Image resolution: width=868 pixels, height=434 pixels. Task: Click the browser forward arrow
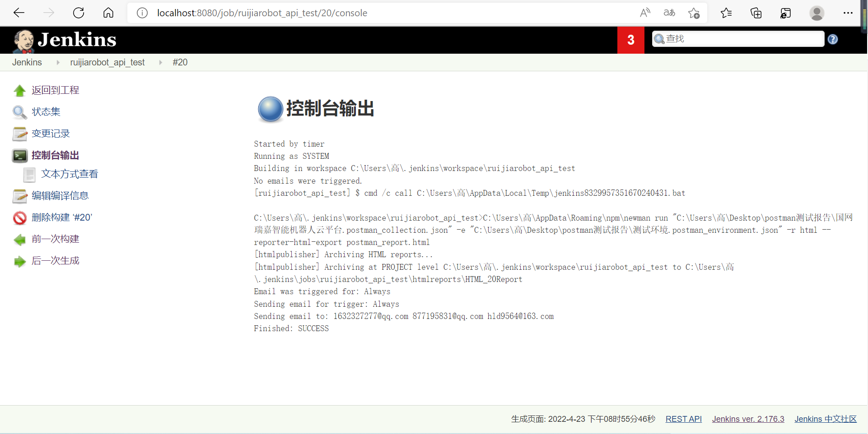pyautogui.click(x=49, y=13)
